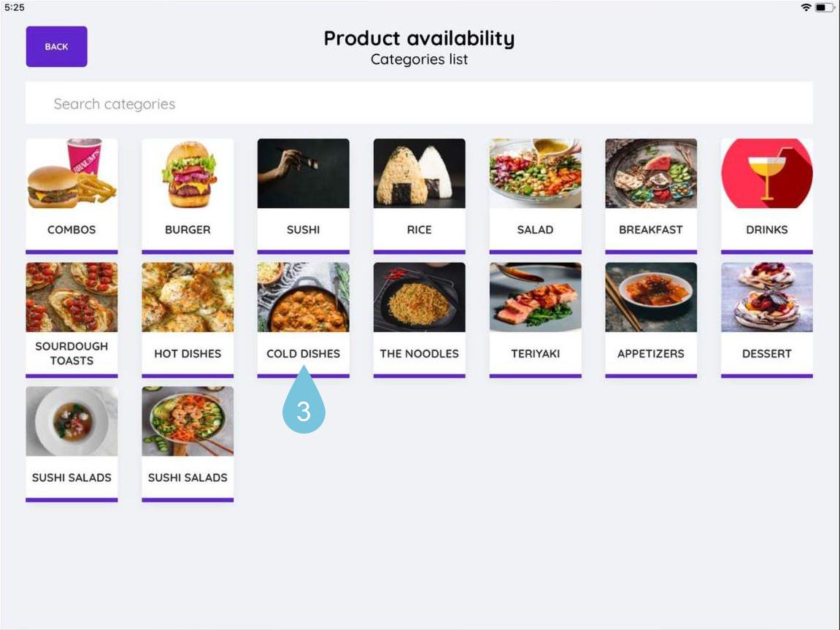The height and width of the screenshot is (630, 840).
Task: Click the blue numbered 3 marker
Action: pos(304,401)
